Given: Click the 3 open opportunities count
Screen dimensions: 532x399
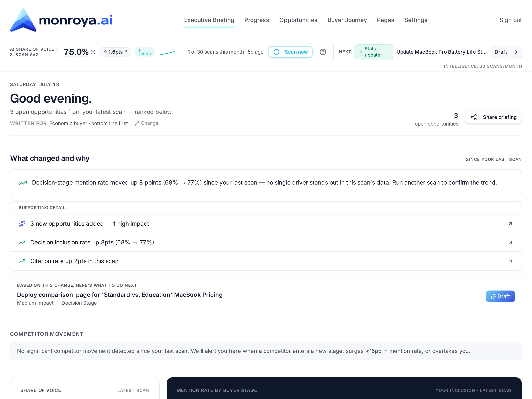Looking at the screenshot, I should (x=436, y=119).
